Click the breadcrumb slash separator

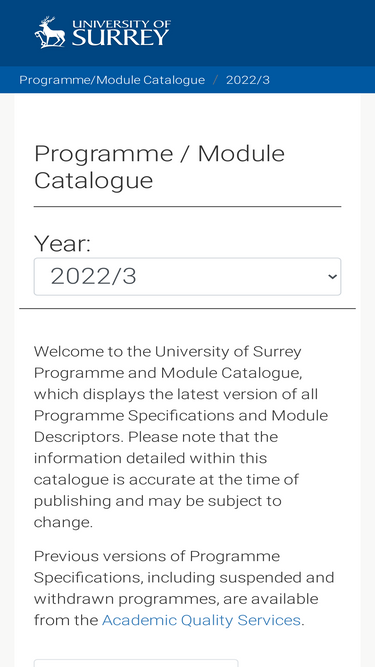pyautogui.click(x=216, y=80)
